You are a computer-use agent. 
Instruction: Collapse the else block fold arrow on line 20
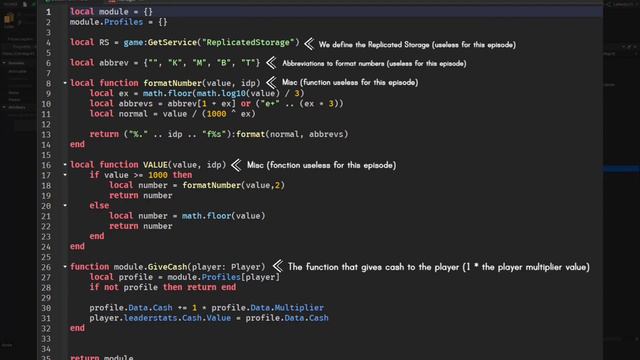(65, 205)
